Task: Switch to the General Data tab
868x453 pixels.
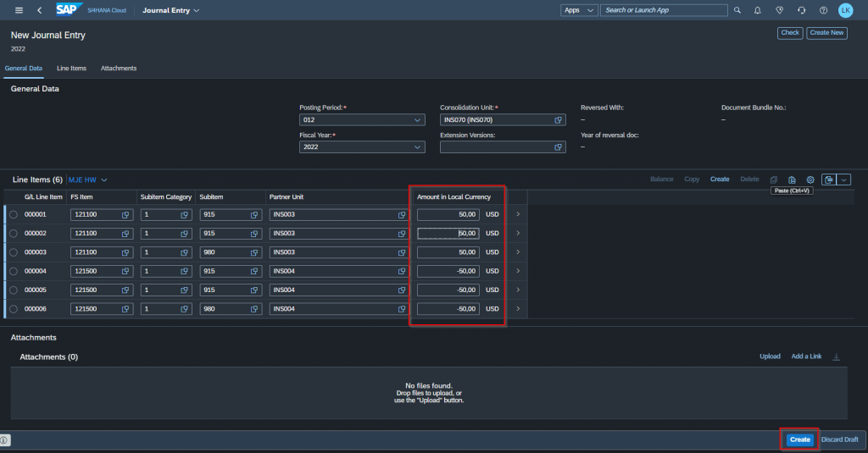Action: [x=23, y=69]
